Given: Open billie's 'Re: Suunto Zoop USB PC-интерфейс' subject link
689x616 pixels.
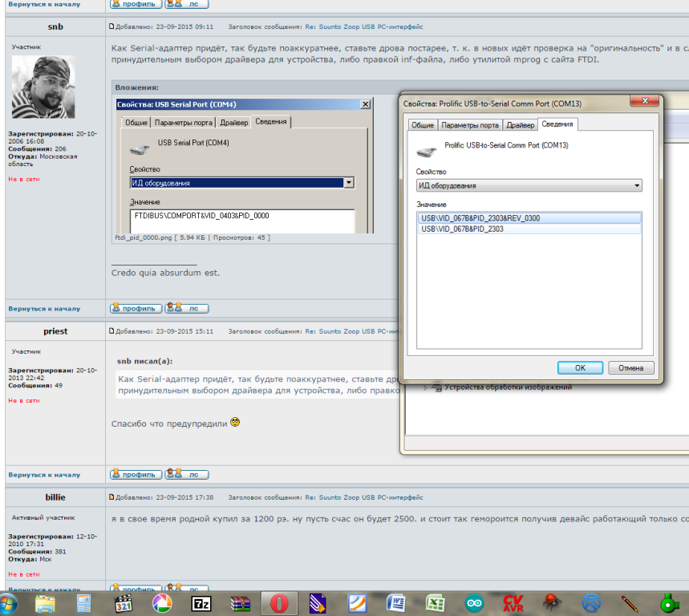Looking at the screenshot, I should (364, 497).
